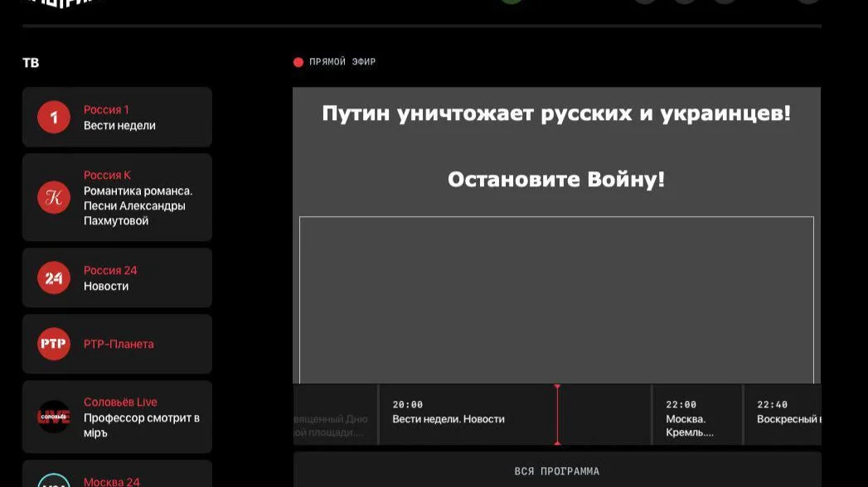Select the Вести недели program title
The image size is (868, 487).
click(x=119, y=126)
